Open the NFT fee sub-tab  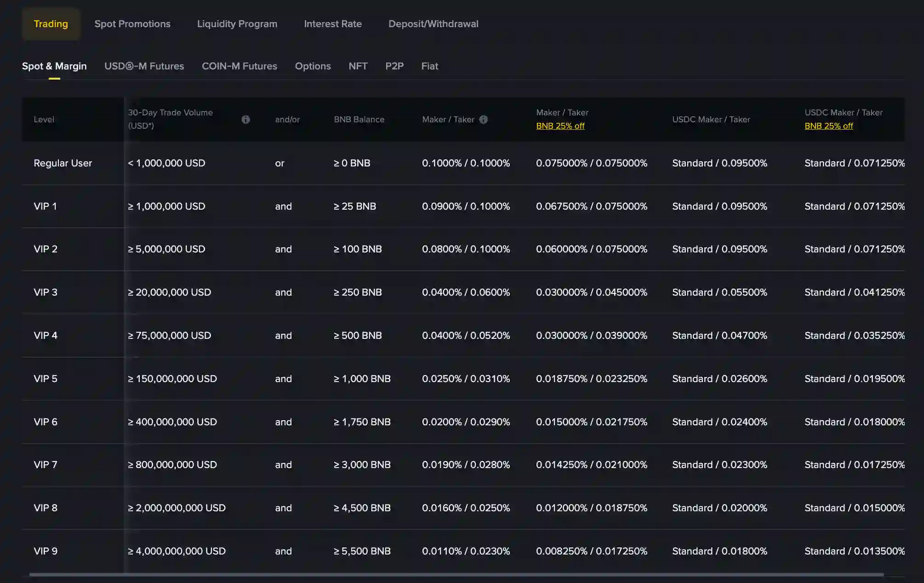point(358,66)
